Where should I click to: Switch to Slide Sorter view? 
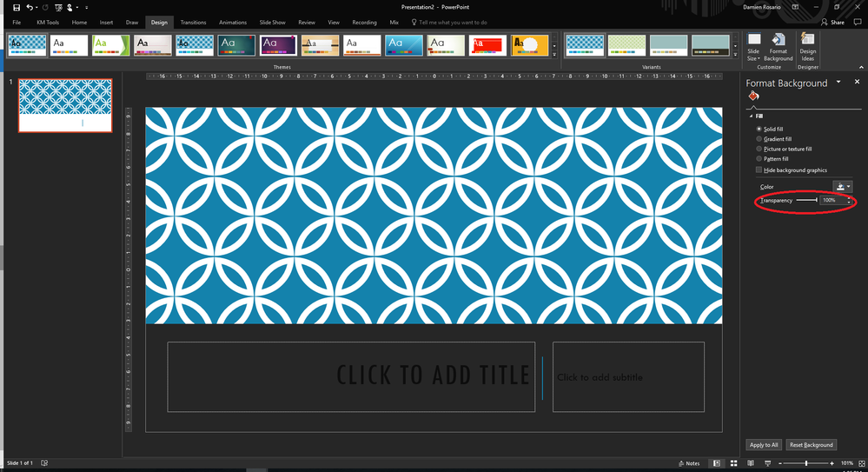(x=733, y=463)
